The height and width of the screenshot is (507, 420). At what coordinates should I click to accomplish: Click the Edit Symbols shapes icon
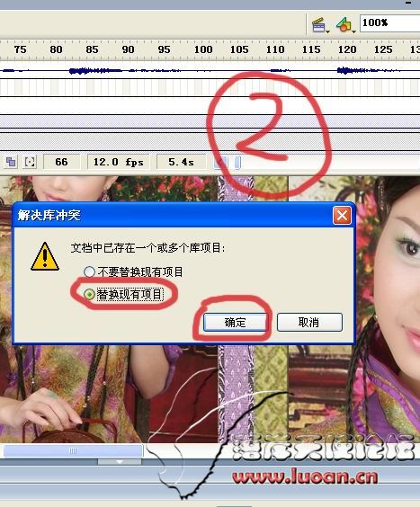(344, 24)
